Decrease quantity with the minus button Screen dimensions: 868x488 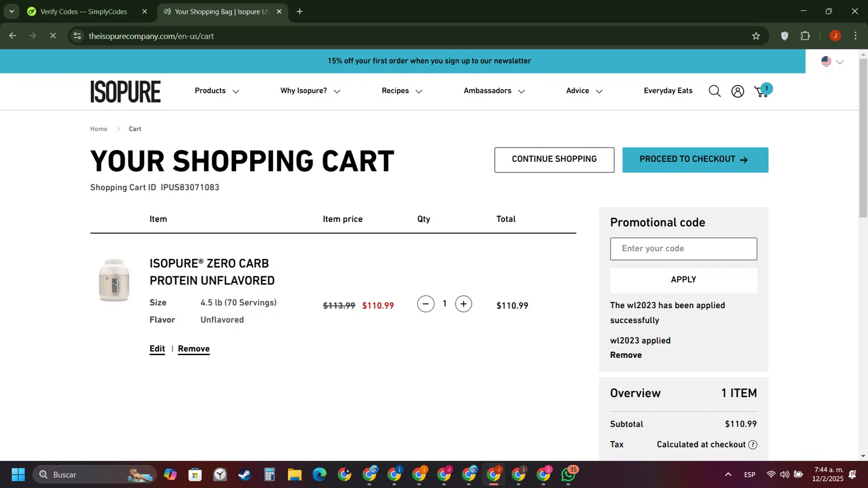(426, 304)
